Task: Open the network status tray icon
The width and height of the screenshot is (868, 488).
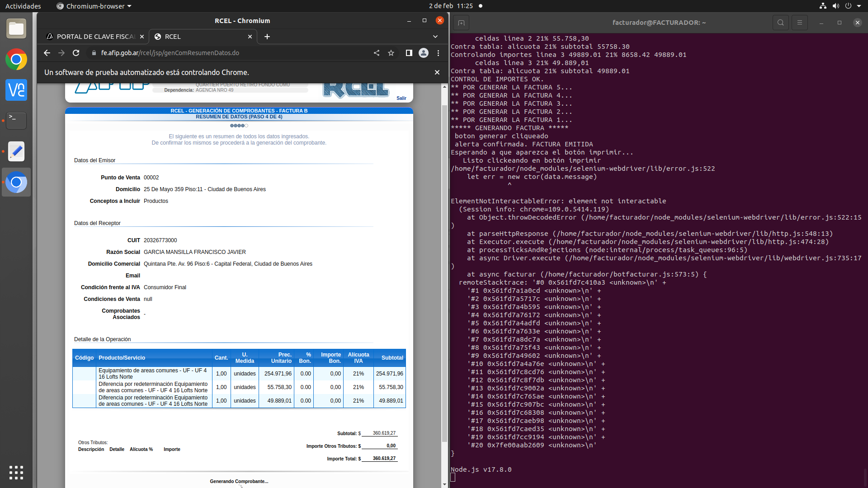Action: (823, 6)
